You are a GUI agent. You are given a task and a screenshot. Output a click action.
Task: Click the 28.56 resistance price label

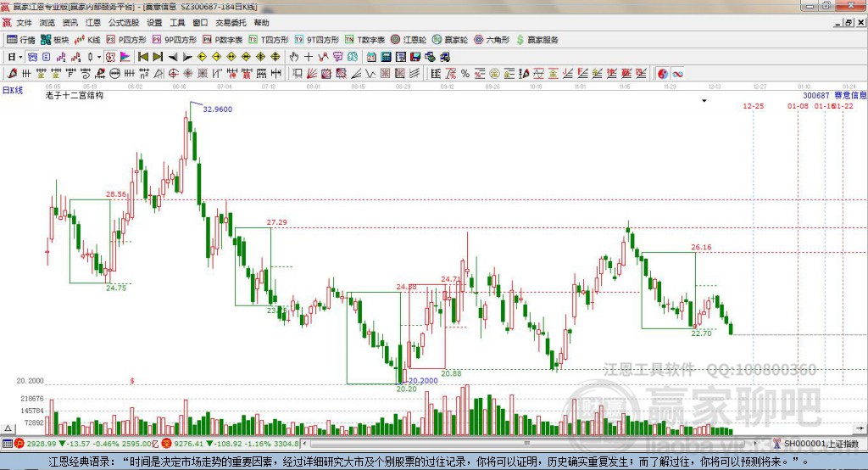coord(115,194)
